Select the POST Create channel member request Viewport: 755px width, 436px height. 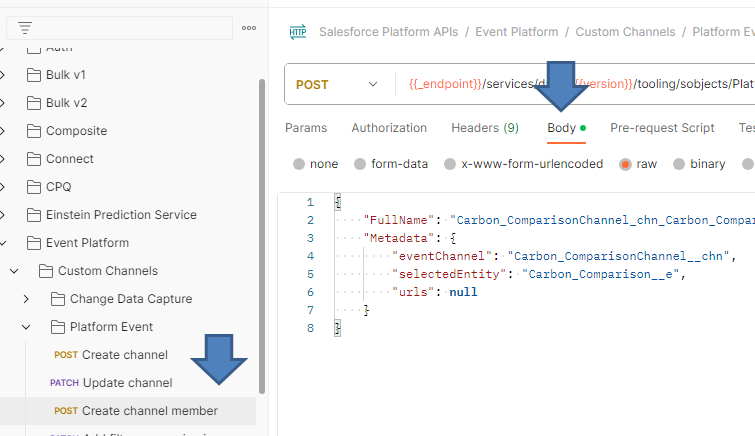point(136,411)
